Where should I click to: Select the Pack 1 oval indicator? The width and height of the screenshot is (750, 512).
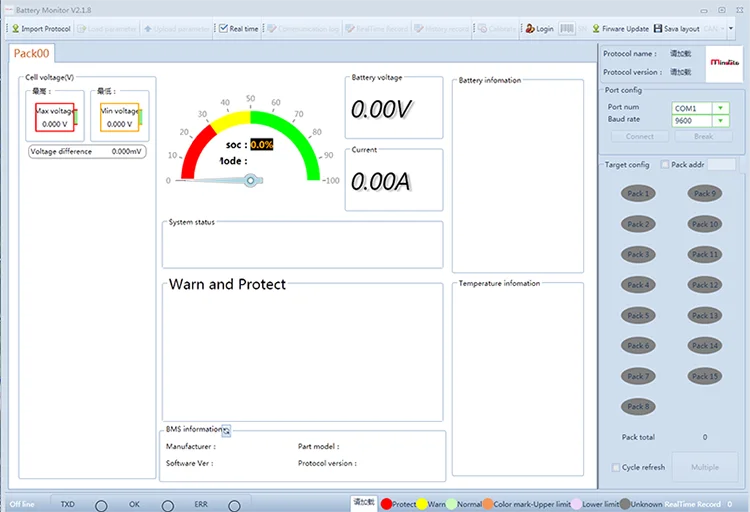[x=637, y=194]
